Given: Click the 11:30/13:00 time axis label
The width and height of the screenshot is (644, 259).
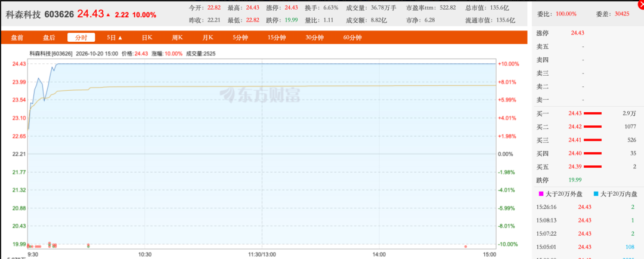Looking at the screenshot, I should pos(262,254).
